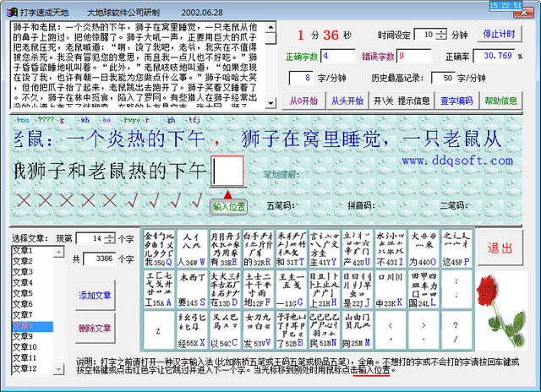
Task: Click the L key tile for 国
Action: pyautogui.click(x=424, y=289)
